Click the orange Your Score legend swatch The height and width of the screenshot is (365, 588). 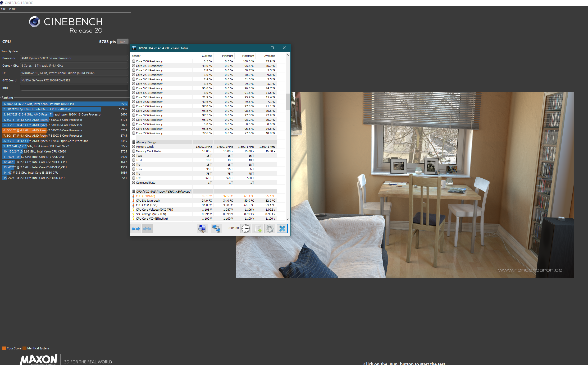pos(4,348)
